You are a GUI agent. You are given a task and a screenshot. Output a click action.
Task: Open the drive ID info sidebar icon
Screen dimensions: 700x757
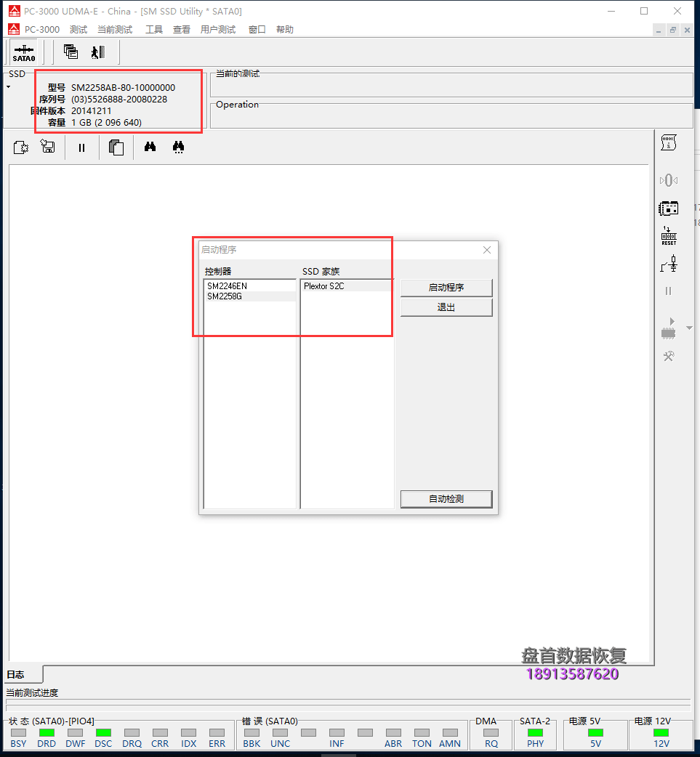(669, 142)
